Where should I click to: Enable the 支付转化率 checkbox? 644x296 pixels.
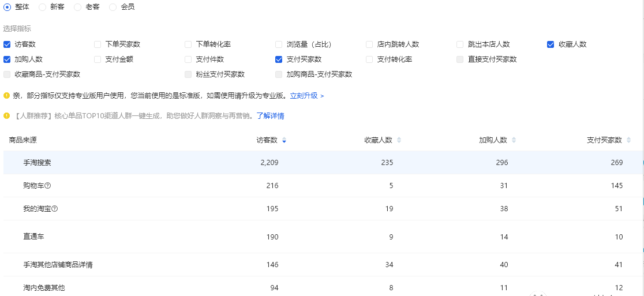tap(369, 59)
